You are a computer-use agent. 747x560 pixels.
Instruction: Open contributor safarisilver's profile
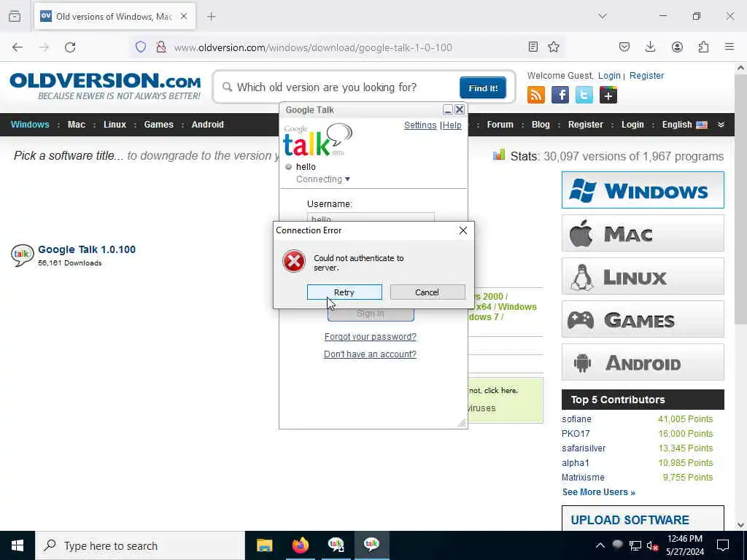(x=584, y=448)
